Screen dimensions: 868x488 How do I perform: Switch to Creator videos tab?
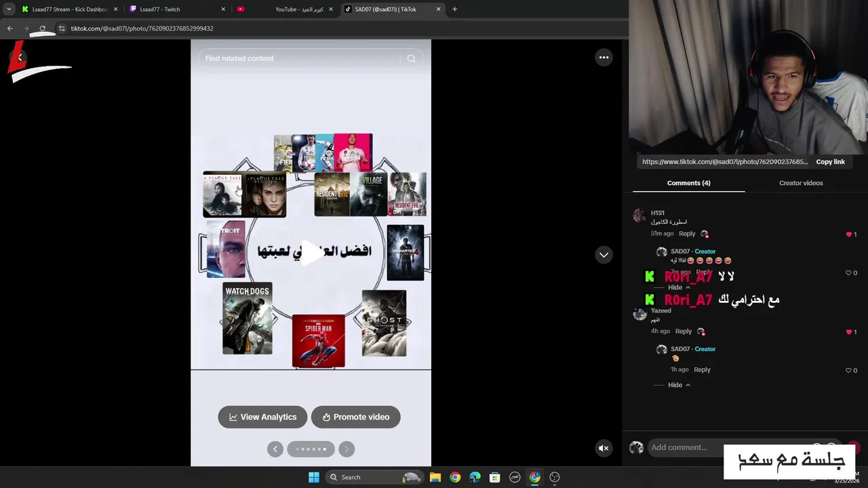[801, 183]
